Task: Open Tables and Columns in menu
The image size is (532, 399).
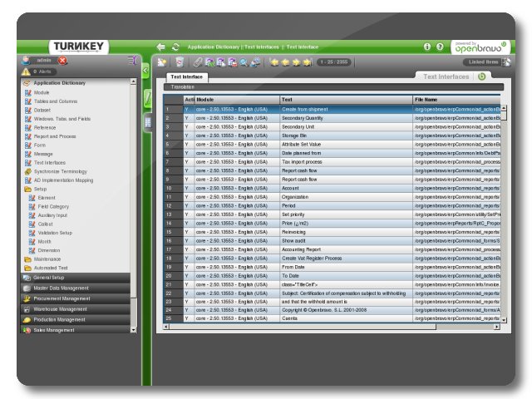Action: [x=57, y=101]
